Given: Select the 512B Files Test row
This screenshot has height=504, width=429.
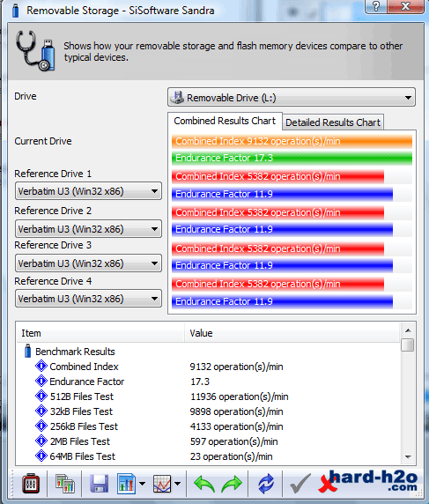Looking at the screenshot, I should pos(208,397).
